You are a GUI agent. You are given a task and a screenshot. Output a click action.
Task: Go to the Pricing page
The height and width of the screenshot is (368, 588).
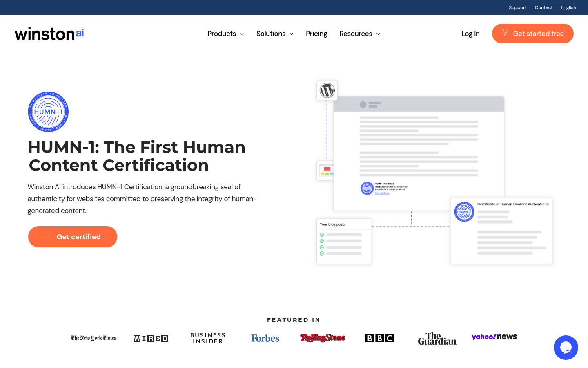(x=316, y=34)
